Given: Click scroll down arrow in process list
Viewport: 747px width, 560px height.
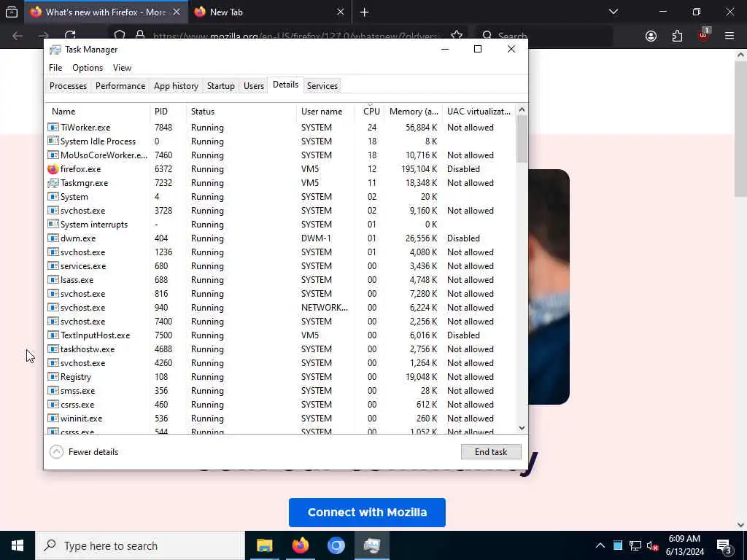Looking at the screenshot, I should (522, 428).
